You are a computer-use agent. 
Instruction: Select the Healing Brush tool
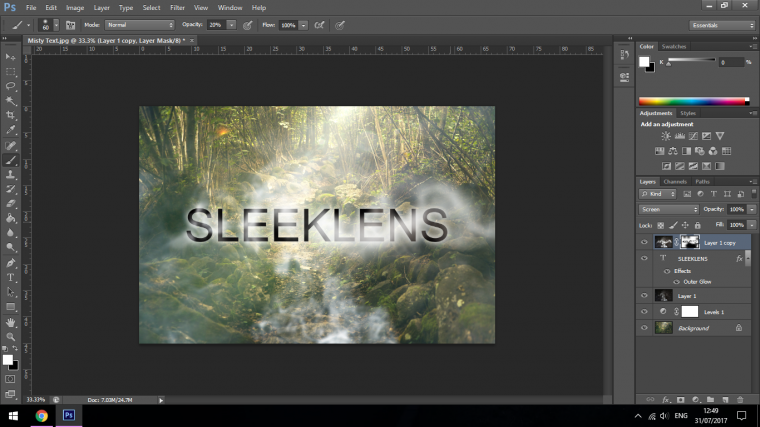10,145
